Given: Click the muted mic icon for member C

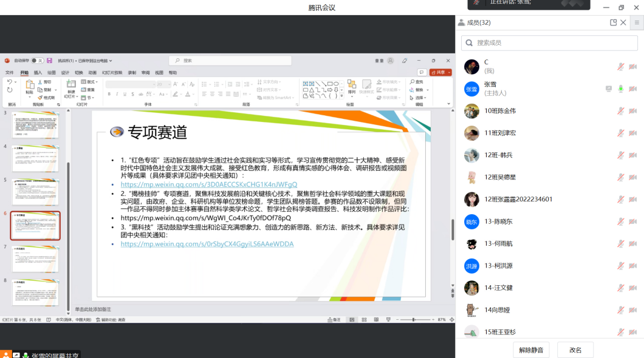Looking at the screenshot, I should (621, 67).
